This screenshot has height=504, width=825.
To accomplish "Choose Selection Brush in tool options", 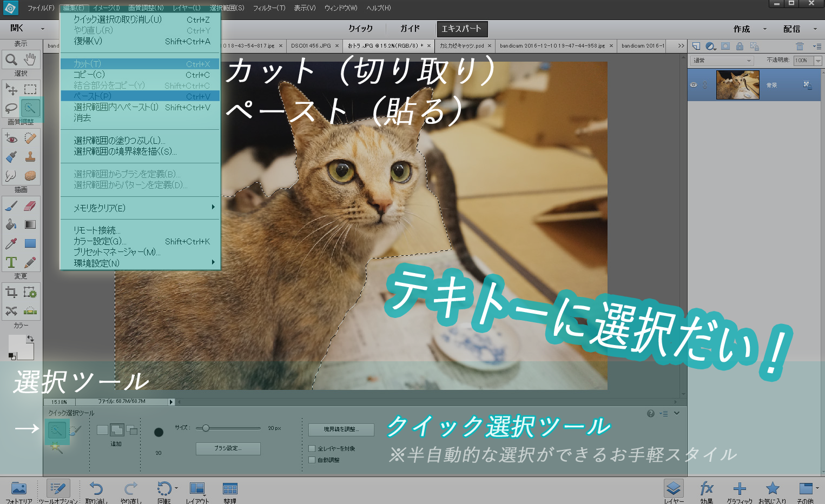I will tap(75, 430).
